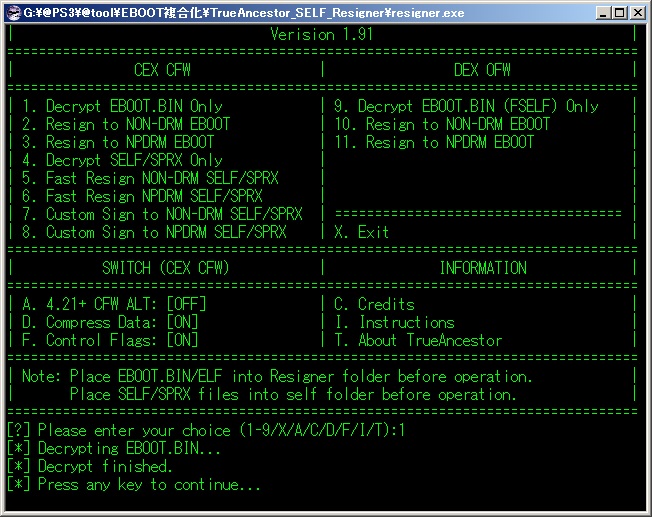Click 'Press any key to continue...' line

pos(134,485)
